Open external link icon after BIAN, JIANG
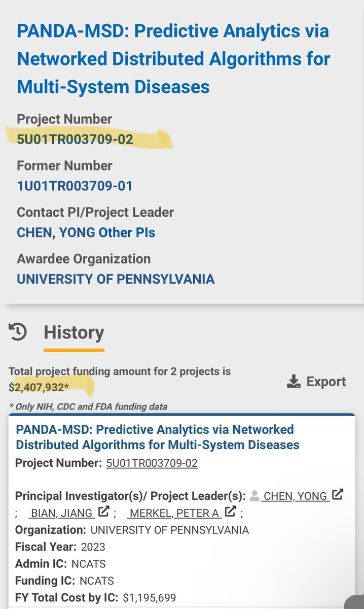364x609 pixels. [x=104, y=512]
